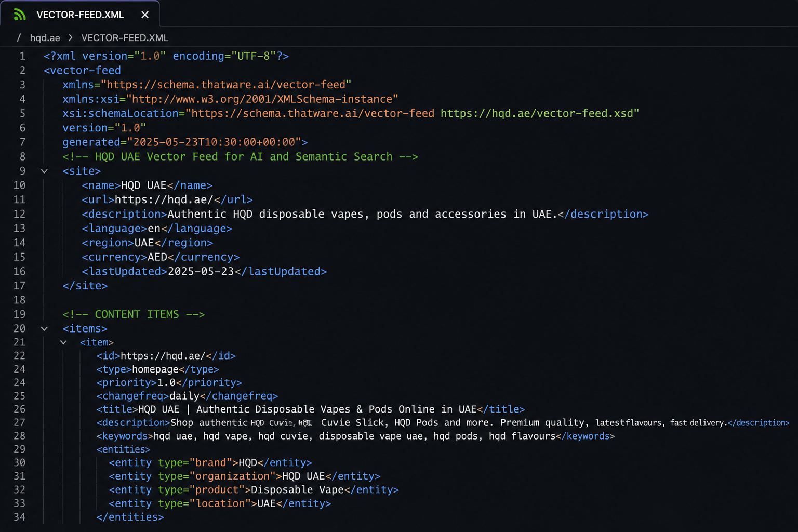Click the closing </site> tag

point(85,286)
